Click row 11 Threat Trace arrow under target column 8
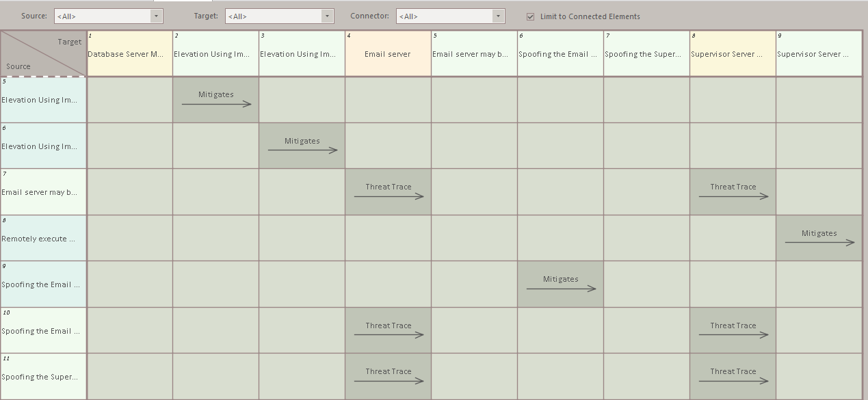Screen dimensions: 868x400 click(733, 381)
